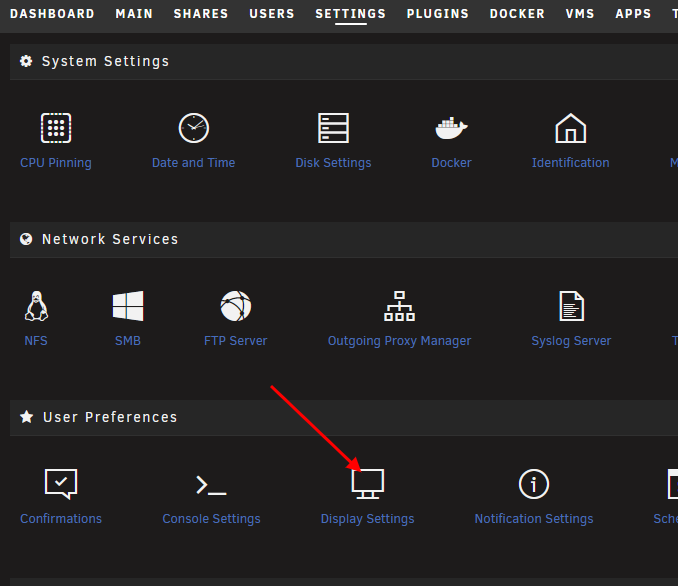Click the Docker settings text link
The image size is (678, 586).
pos(451,163)
